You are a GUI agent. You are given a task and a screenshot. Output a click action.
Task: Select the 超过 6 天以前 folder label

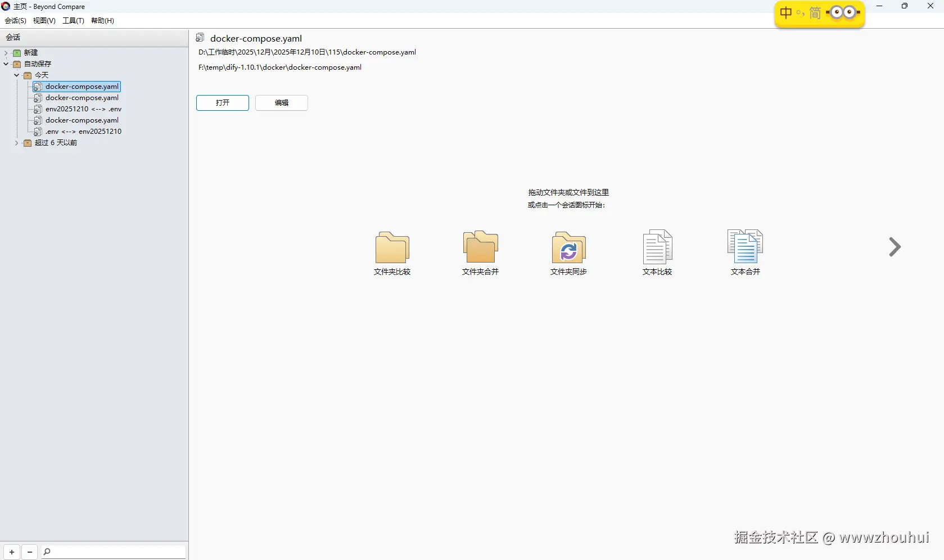(56, 143)
